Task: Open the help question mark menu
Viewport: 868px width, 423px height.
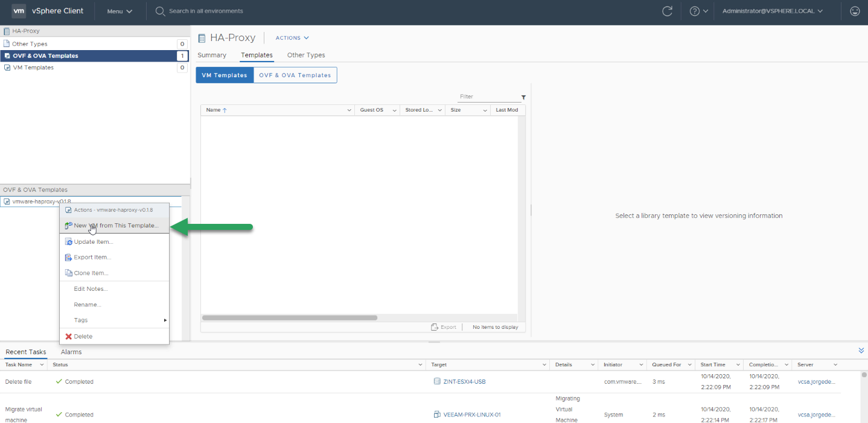Action: (698, 11)
